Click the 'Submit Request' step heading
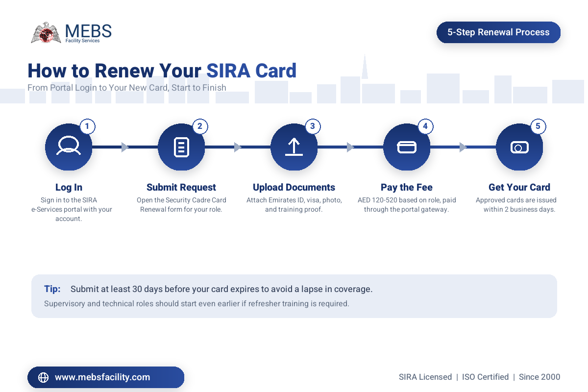This screenshot has height=392, width=588. [181, 187]
